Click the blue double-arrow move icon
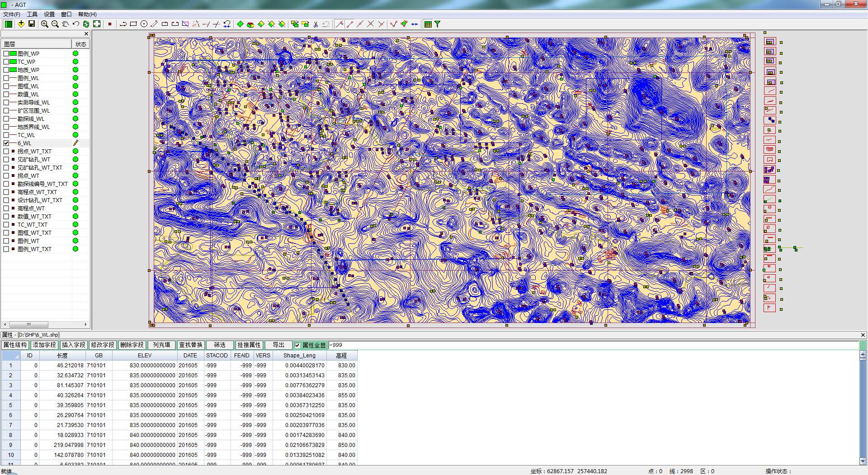868x475 pixels. pos(415,24)
